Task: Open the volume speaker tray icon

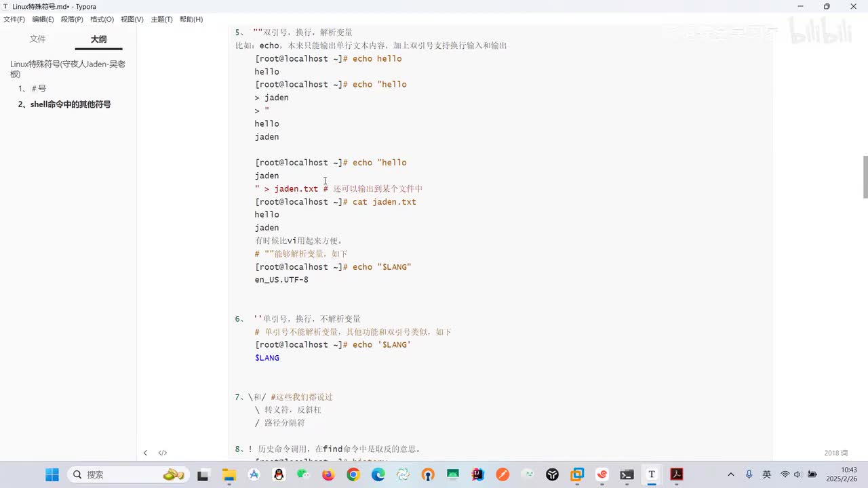Action: point(797,474)
